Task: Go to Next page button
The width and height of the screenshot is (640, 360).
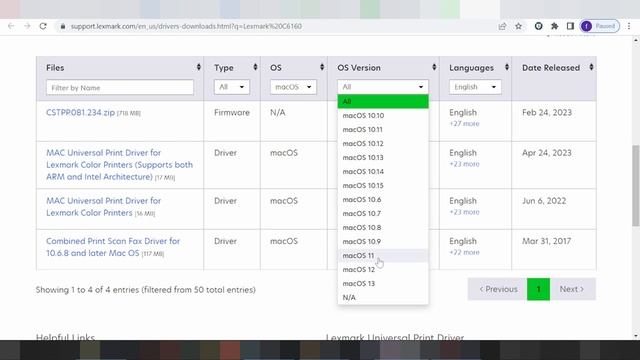Action: 573,289
